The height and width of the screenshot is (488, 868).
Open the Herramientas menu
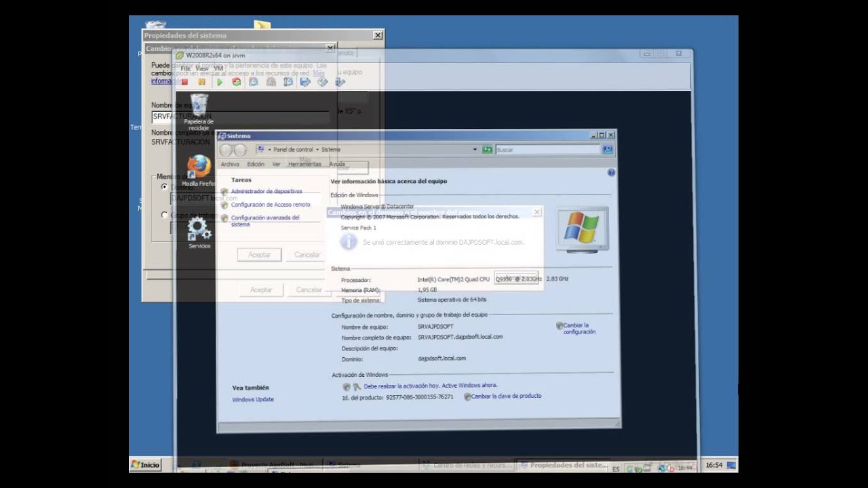point(304,164)
